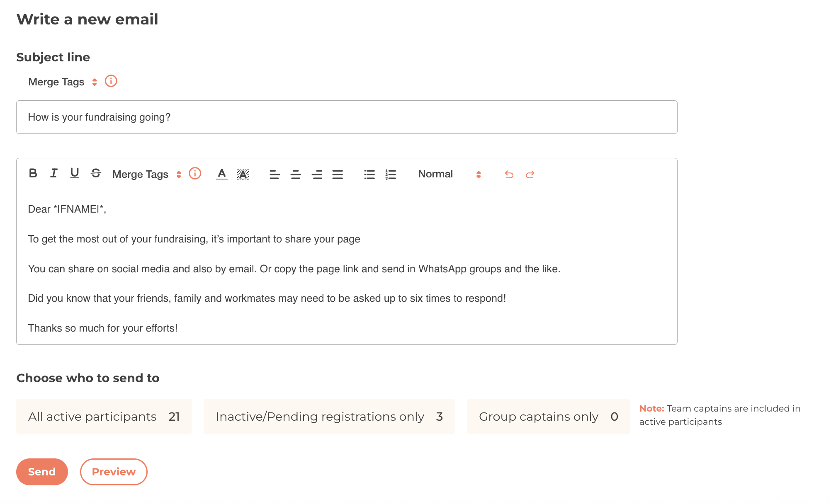831x504 pixels.
Task: Undo the last edit
Action: coord(509,174)
